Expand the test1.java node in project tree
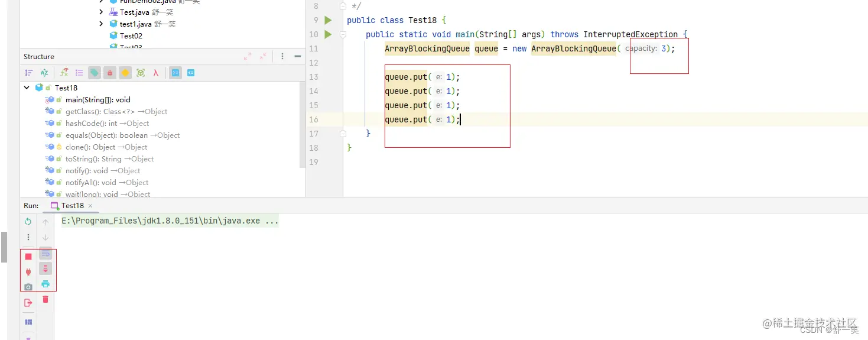The height and width of the screenshot is (340, 868). 102,24
